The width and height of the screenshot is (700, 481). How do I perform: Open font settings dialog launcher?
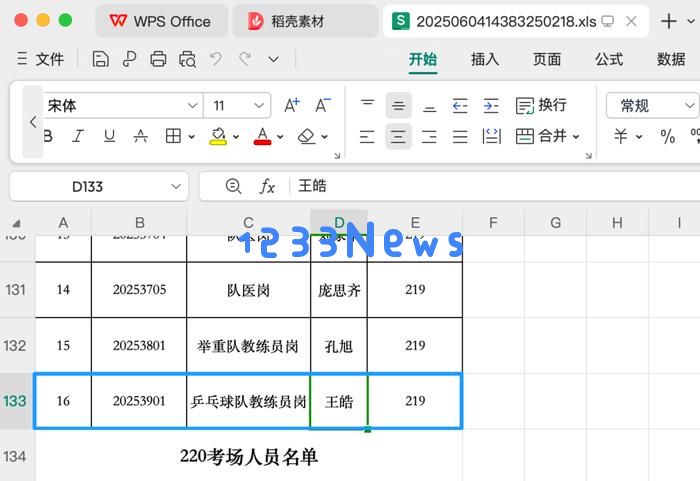tap(337, 155)
